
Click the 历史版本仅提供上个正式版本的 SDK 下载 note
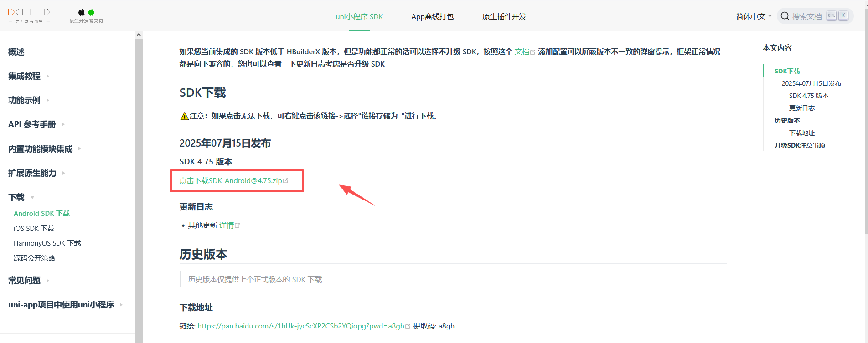coord(255,280)
